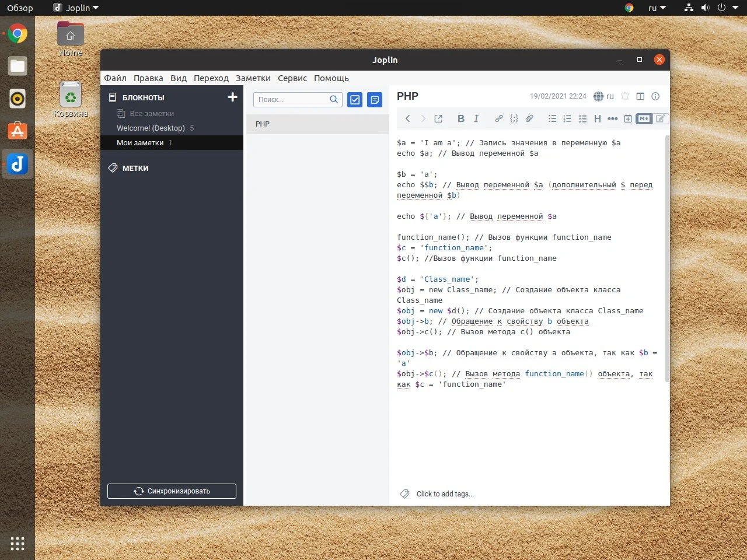Open the Сервис menu
The height and width of the screenshot is (560, 747).
click(x=292, y=78)
